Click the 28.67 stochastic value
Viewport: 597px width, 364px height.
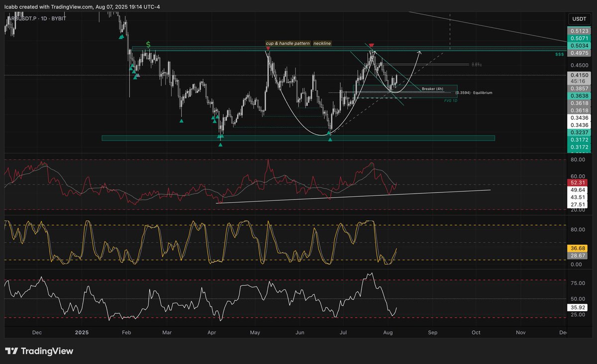coord(579,255)
